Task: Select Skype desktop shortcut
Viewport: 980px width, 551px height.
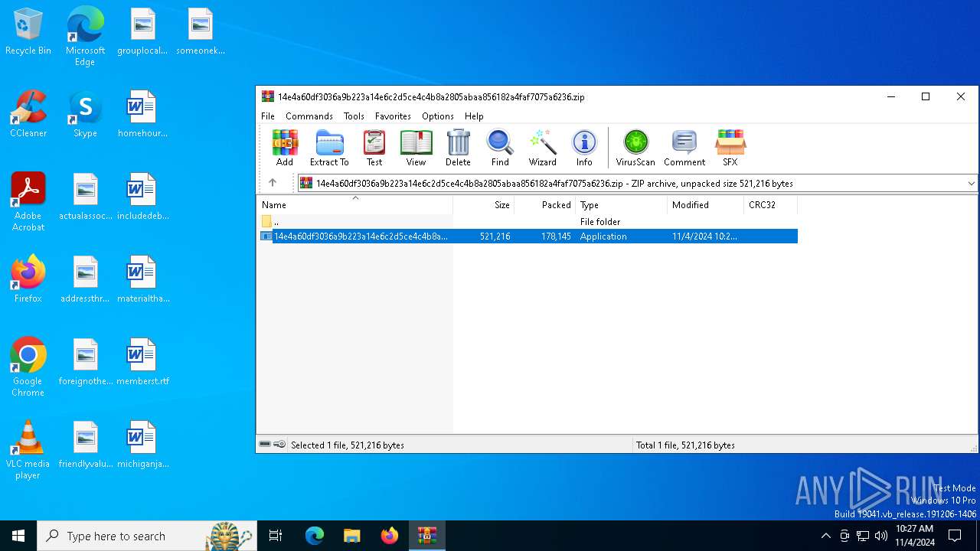Action: coord(85,114)
